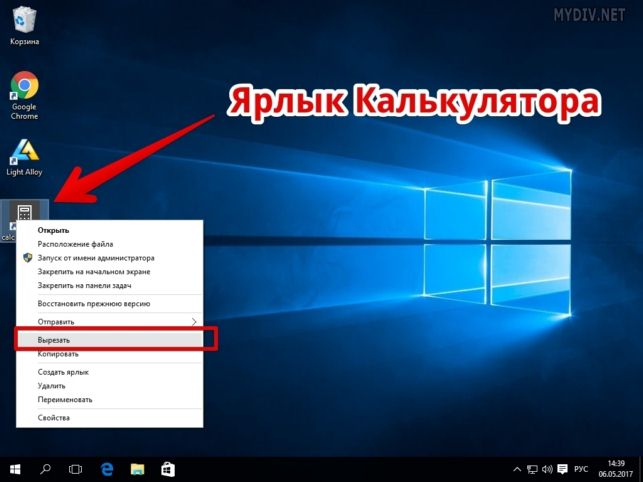Choose Переименовать in the context menu
The width and height of the screenshot is (643, 482).
point(109,400)
